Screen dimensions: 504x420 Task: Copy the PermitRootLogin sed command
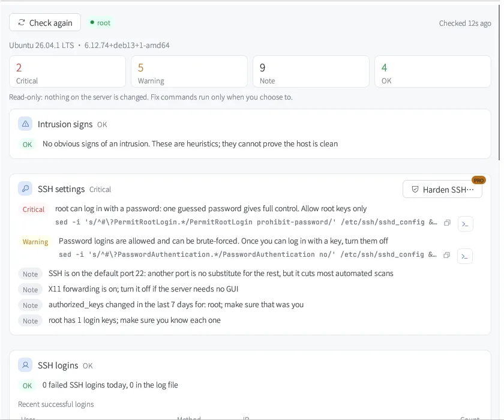click(447, 223)
